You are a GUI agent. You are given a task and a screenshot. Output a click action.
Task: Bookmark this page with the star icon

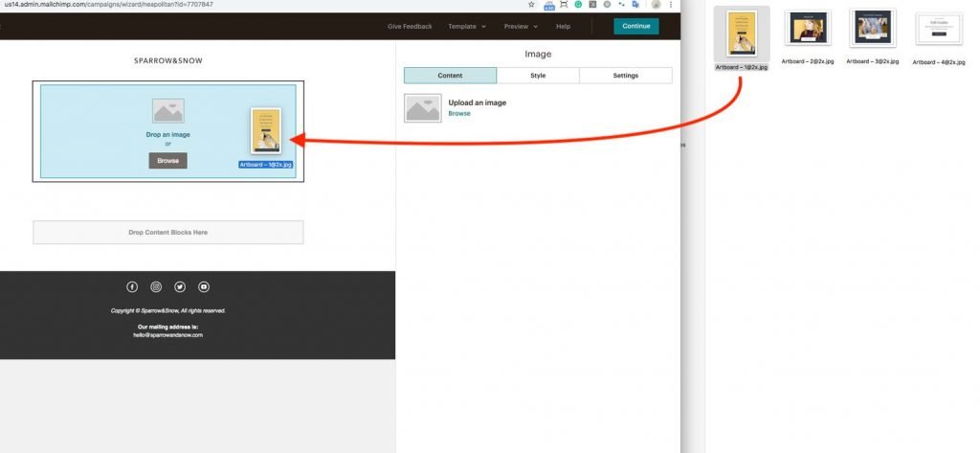pos(531,5)
